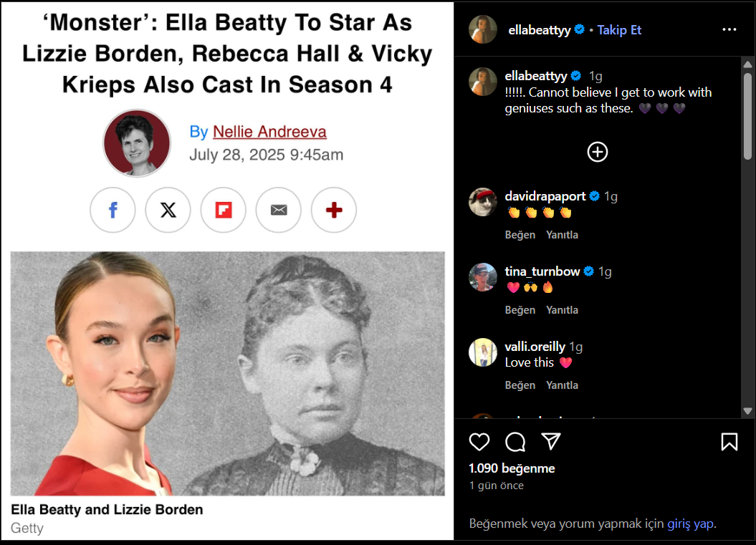Click the comments scrollbar thumb
The width and height of the screenshot is (756, 545).
pos(747,116)
